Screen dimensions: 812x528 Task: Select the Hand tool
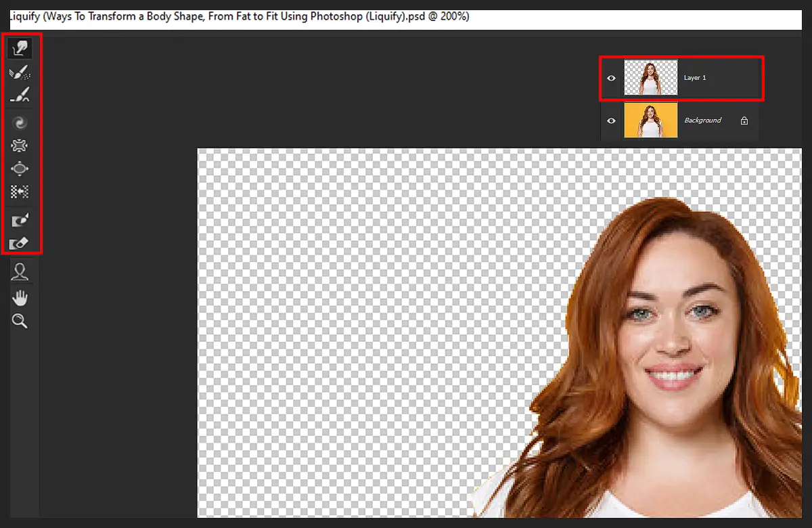tap(20, 296)
